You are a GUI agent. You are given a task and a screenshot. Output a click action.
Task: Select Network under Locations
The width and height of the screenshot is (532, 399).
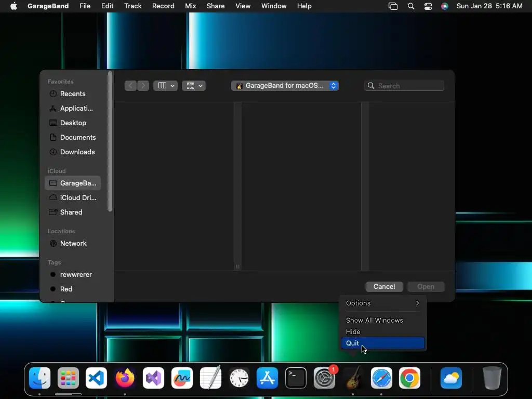tap(73, 243)
